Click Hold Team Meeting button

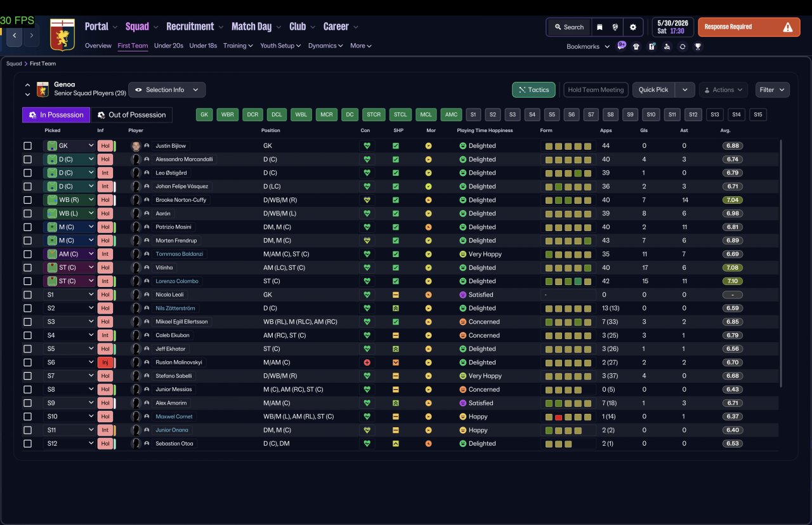pos(596,90)
